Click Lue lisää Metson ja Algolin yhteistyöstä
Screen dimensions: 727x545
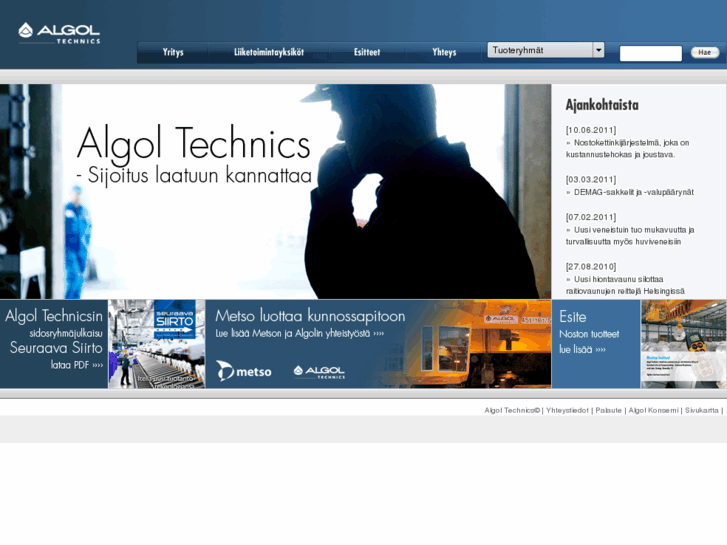click(300, 333)
